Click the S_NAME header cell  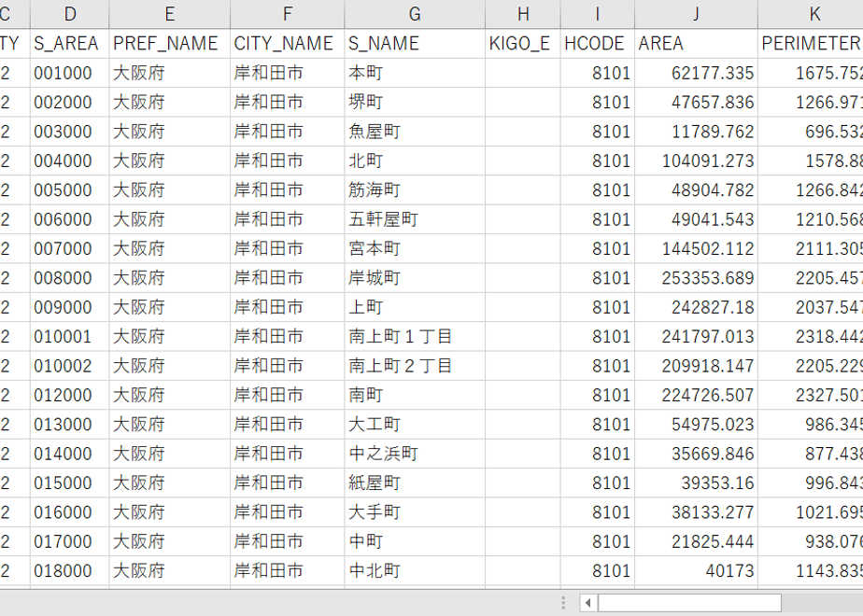415,44
